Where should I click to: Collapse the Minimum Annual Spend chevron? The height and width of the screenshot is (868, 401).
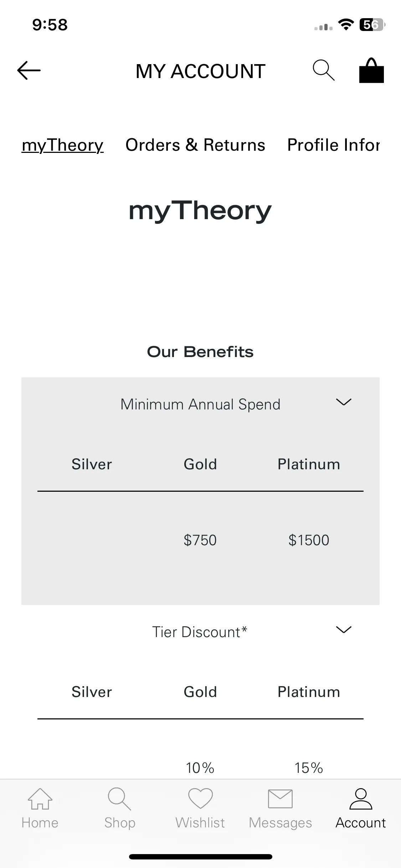point(344,402)
